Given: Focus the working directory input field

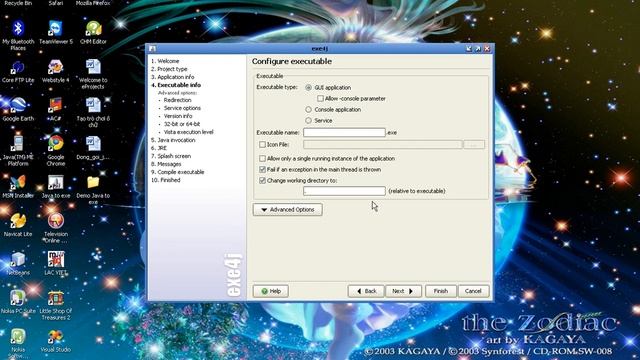Looking at the screenshot, I should click(344, 191).
